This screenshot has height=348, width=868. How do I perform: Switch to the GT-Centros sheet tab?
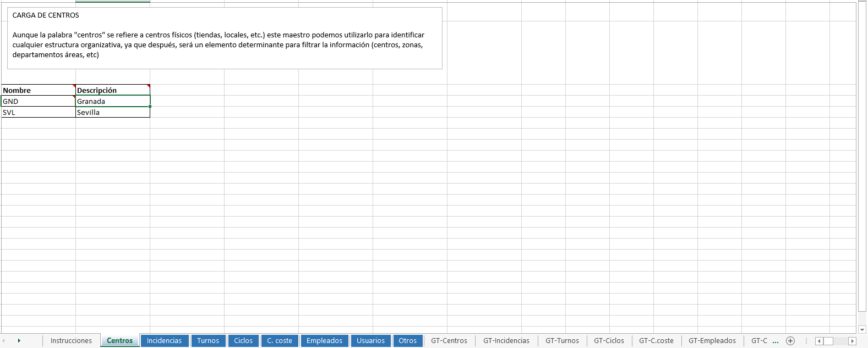[x=449, y=341]
